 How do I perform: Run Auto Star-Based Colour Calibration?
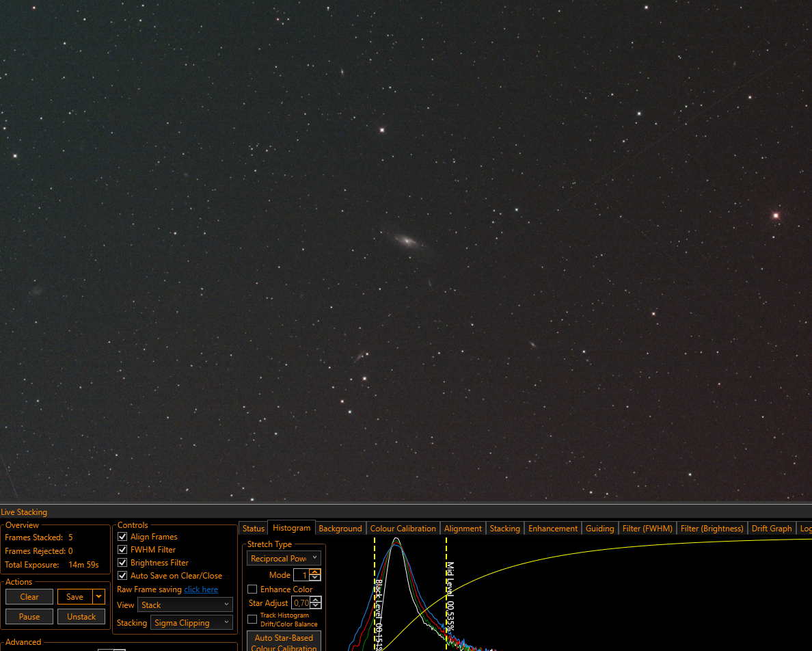284,642
